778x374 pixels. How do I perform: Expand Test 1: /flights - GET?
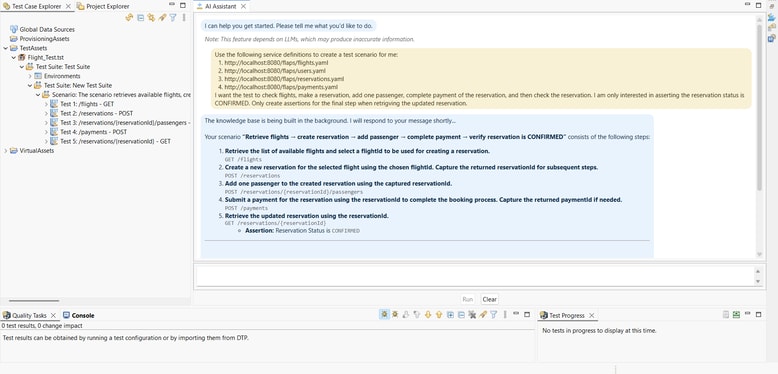click(x=46, y=104)
